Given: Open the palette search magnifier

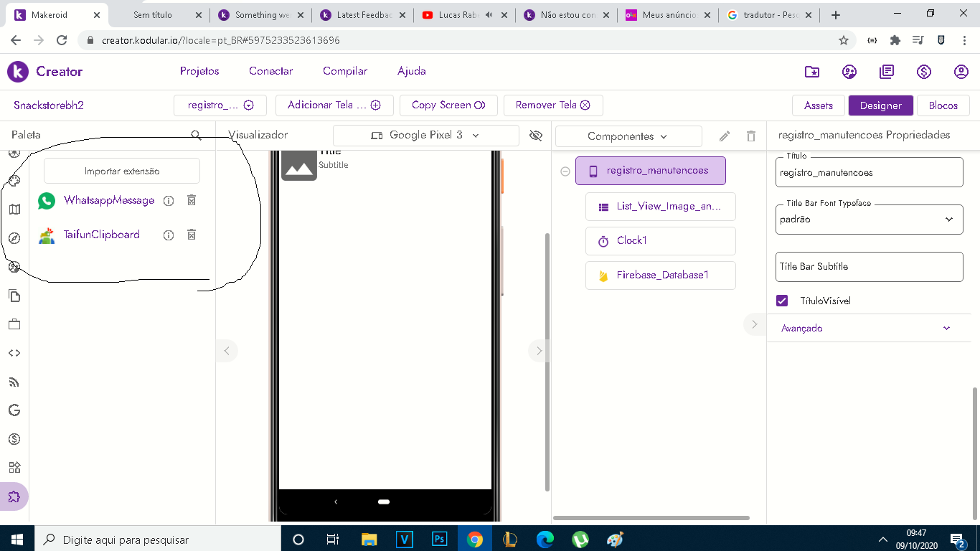Looking at the screenshot, I should click(x=196, y=135).
